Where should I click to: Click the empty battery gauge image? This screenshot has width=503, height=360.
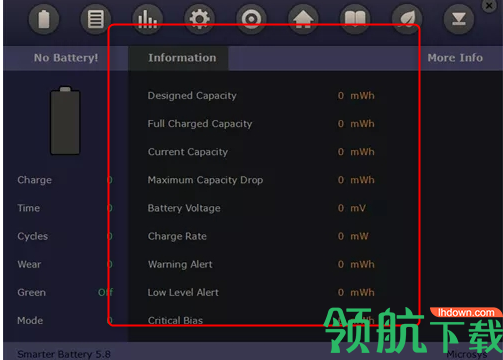65,121
